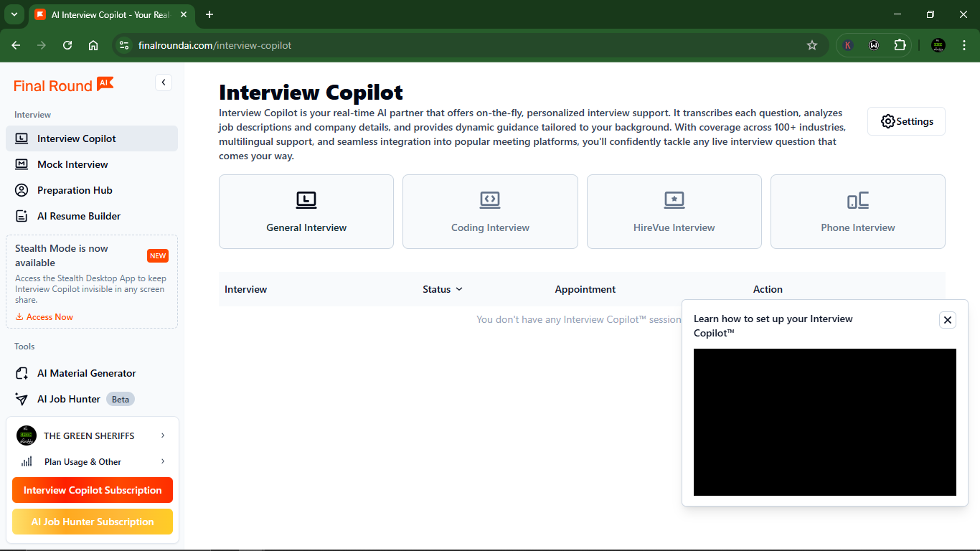
Task: Click the Appointment column header
Action: [x=585, y=289]
